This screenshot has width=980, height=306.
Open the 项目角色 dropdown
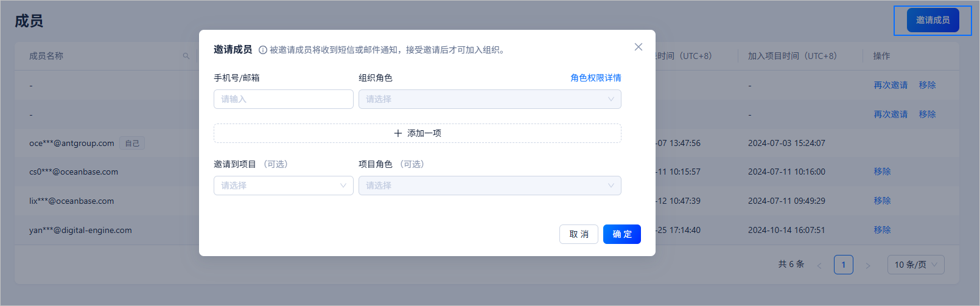490,186
